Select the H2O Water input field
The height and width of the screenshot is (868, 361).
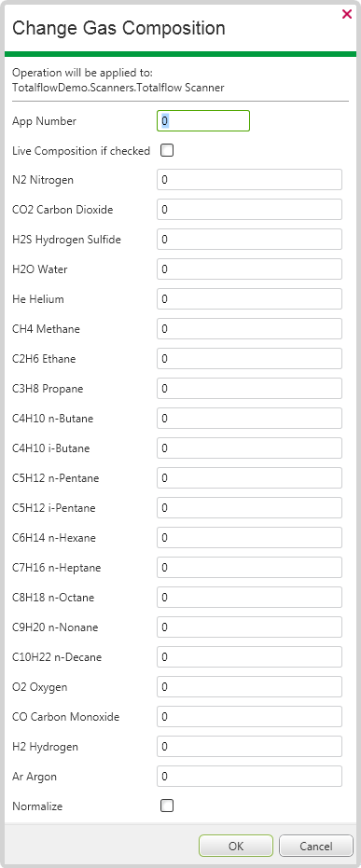click(250, 269)
